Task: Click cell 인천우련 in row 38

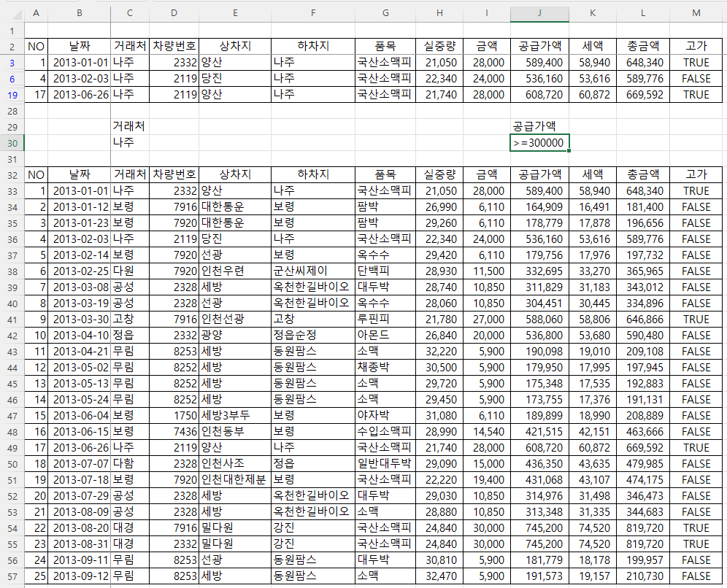Action: (235, 271)
